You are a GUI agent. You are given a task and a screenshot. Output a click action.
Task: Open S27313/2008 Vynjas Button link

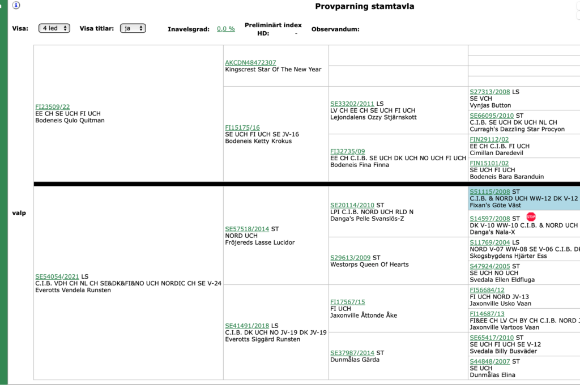(x=490, y=92)
